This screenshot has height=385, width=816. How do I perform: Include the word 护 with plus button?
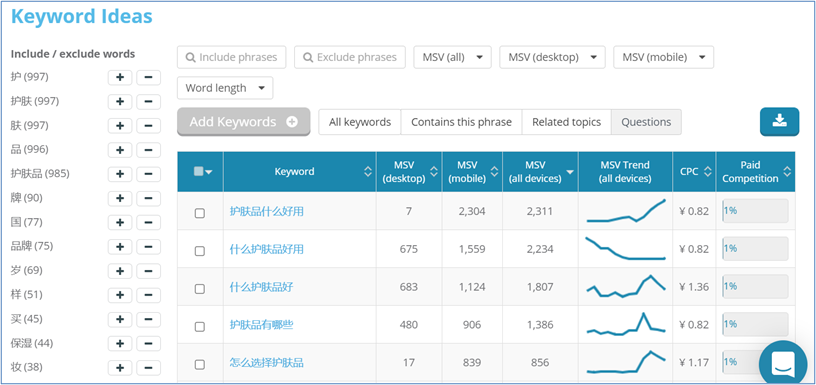point(120,78)
